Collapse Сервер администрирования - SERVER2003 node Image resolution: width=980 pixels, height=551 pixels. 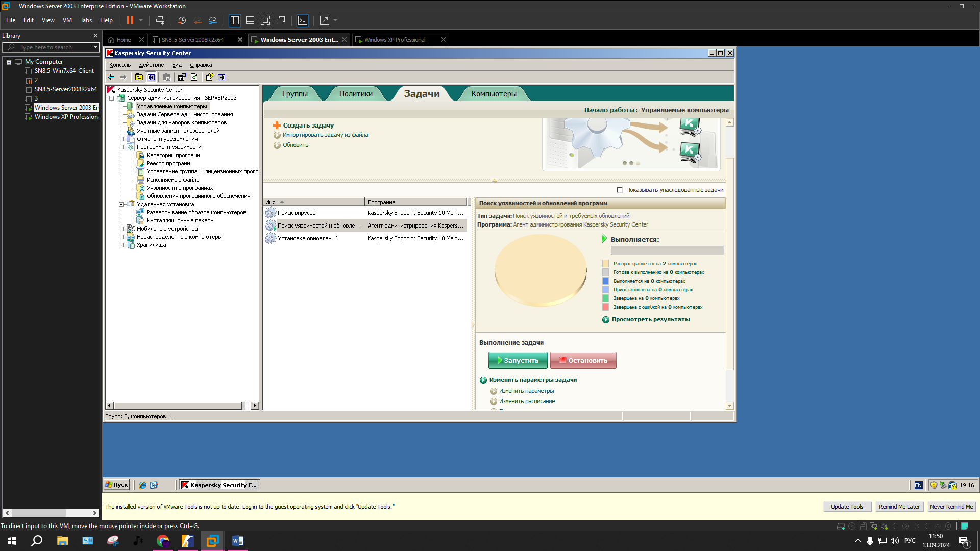click(112, 98)
